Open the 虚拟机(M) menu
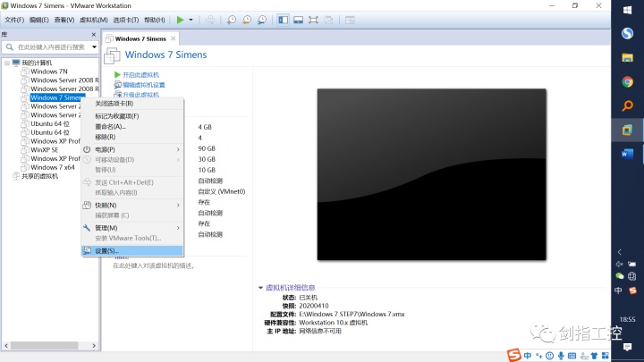Screen dimensions: 644x362 point(94,20)
